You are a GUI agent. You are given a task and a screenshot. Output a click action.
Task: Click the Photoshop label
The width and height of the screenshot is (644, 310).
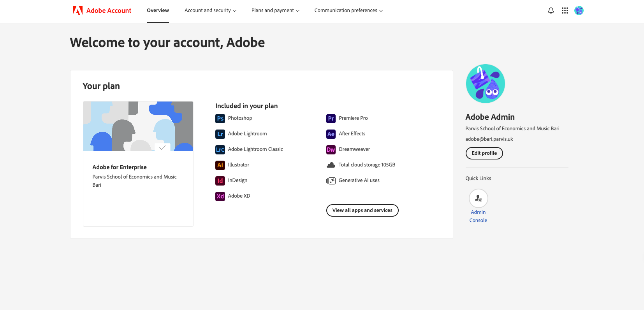240,118
